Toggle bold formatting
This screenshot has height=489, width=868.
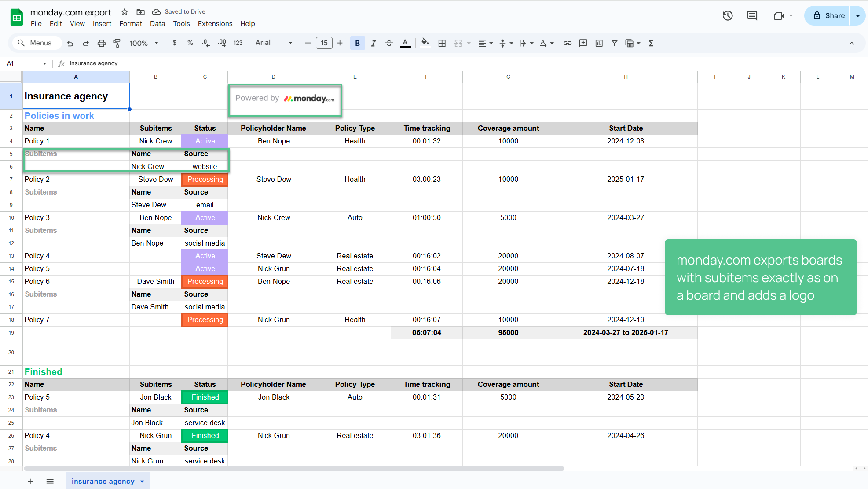click(358, 43)
